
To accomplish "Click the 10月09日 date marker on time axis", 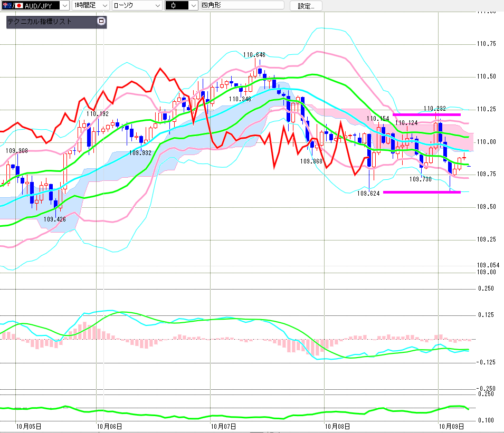I will point(451,426).
